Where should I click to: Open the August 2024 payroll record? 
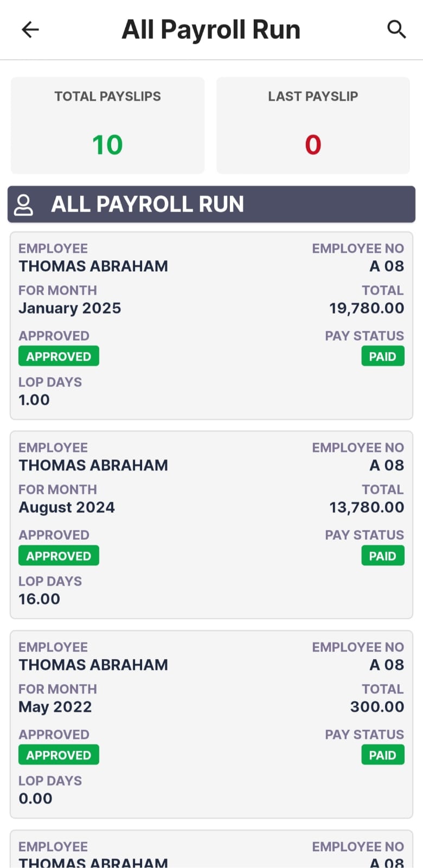211,525
